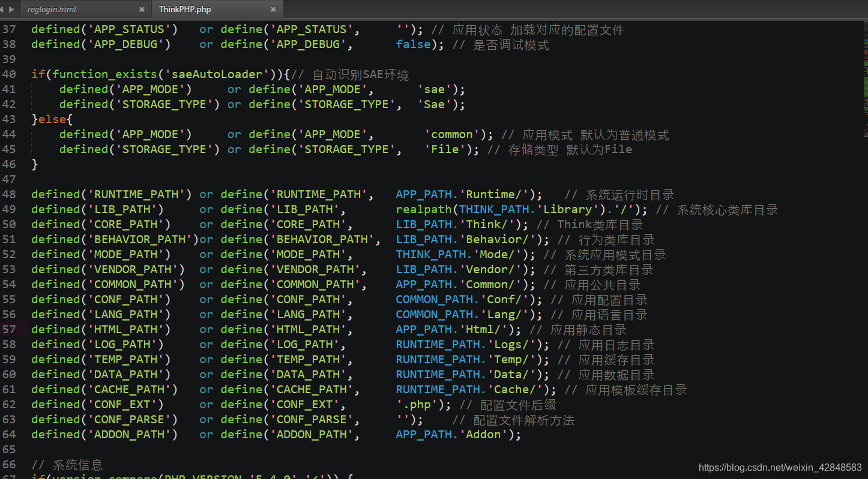Click the 'Library' string on line 49
The image size is (868, 479).
click(x=567, y=209)
